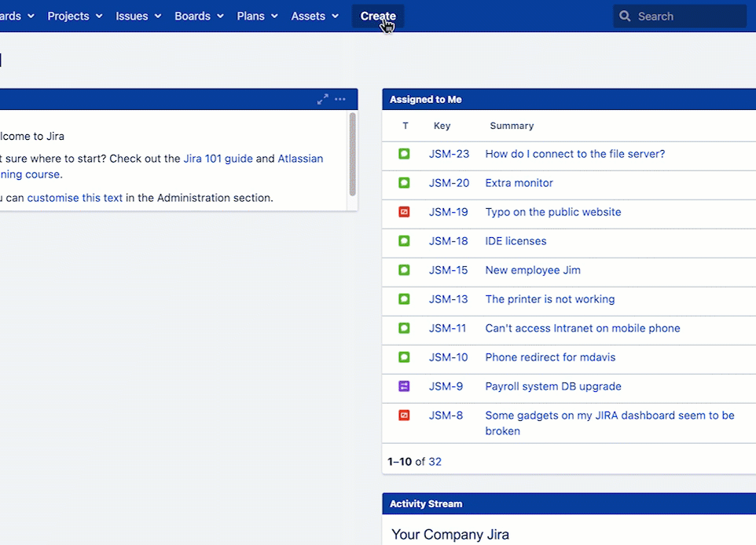
Task: Open the introduction gadget options menu
Action: (x=340, y=99)
